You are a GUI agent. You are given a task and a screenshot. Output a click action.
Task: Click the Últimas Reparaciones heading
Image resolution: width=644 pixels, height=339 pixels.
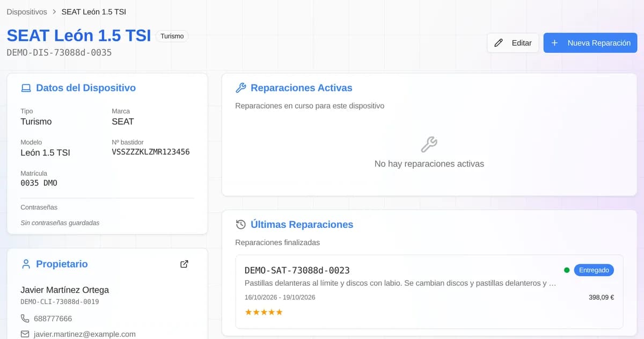(x=302, y=225)
